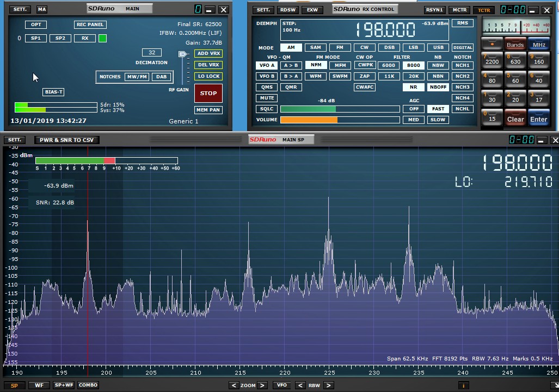Open the RDSW panel
The height and width of the screenshot is (392, 559).
(x=288, y=10)
